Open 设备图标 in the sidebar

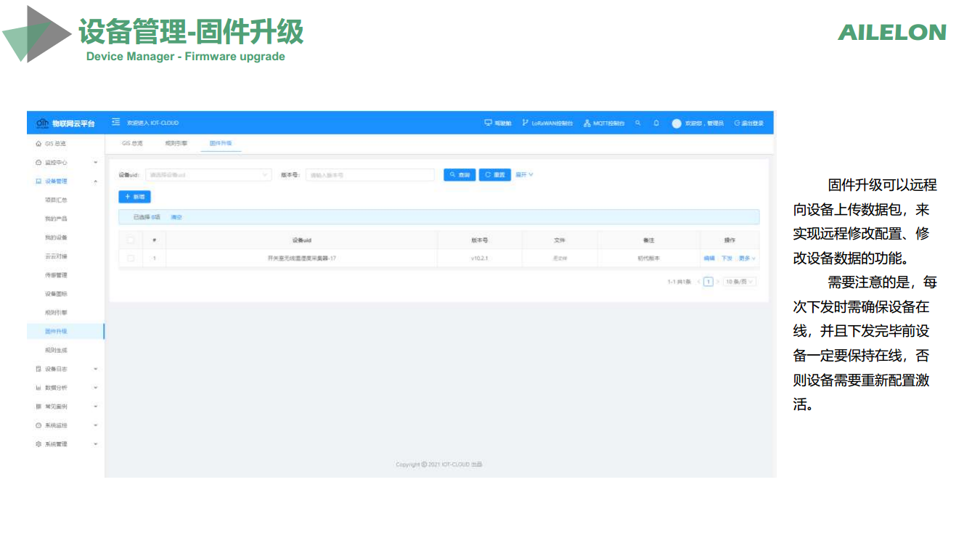[56, 294]
